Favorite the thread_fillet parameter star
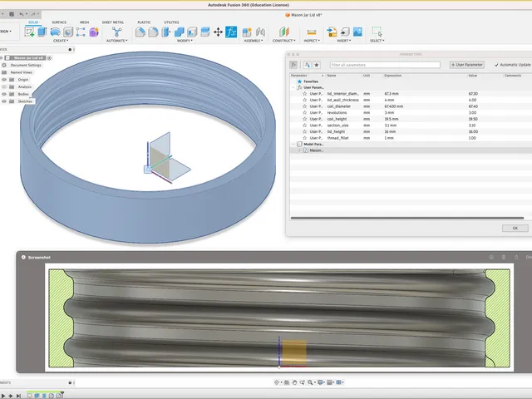 (x=305, y=138)
